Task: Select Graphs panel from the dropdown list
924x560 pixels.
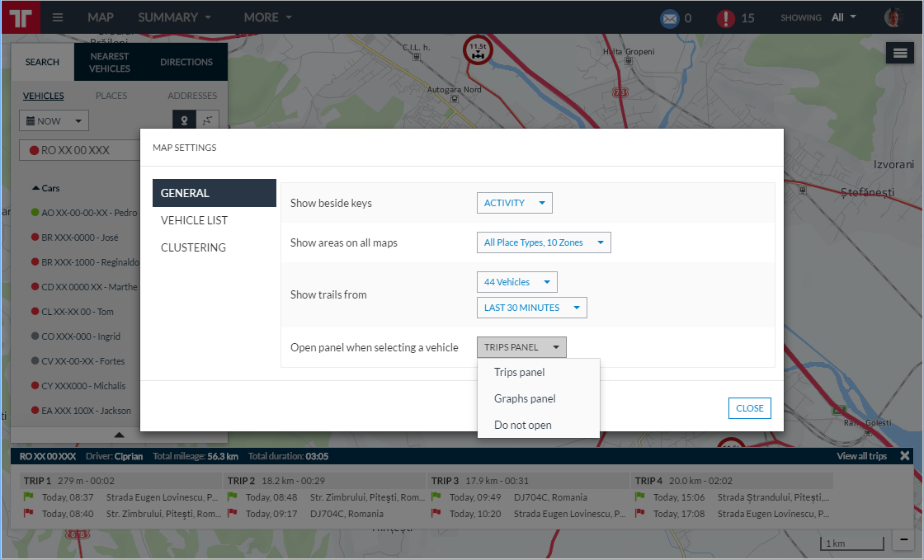Action: tap(525, 398)
